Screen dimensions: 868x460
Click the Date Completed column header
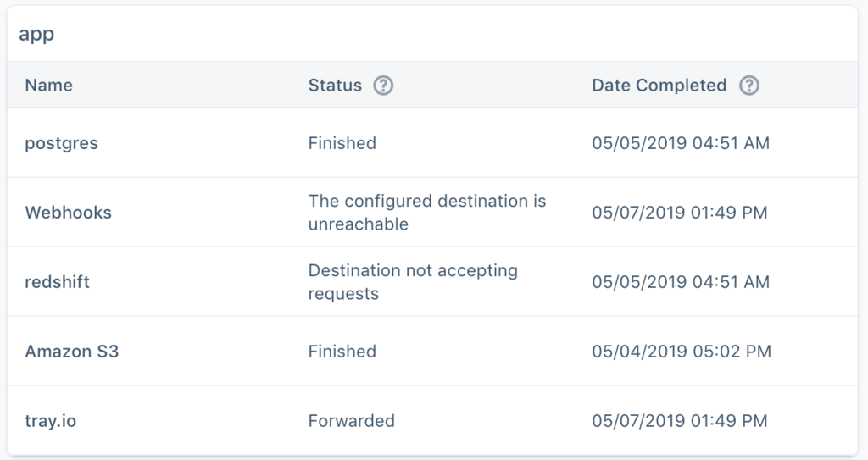click(659, 86)
